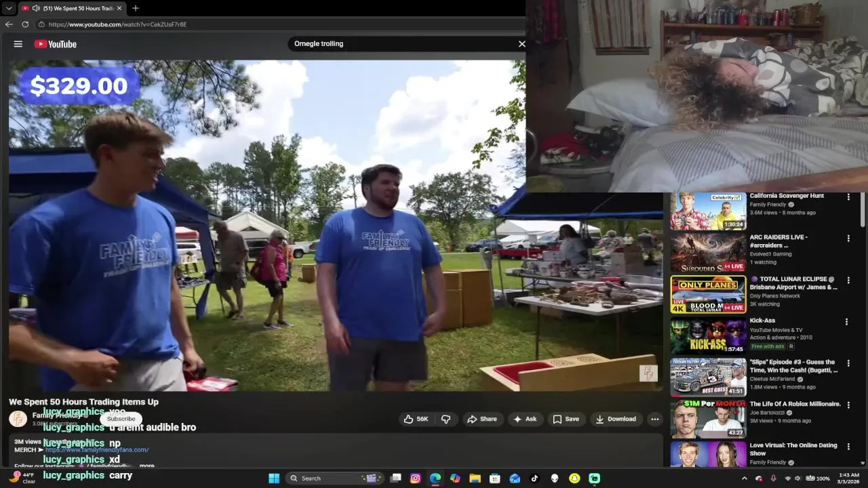Screen dimensions: 868x488
Task: Select the 'We Spent 50 Hours' browser tab
Action: click(x=72, y=8)
